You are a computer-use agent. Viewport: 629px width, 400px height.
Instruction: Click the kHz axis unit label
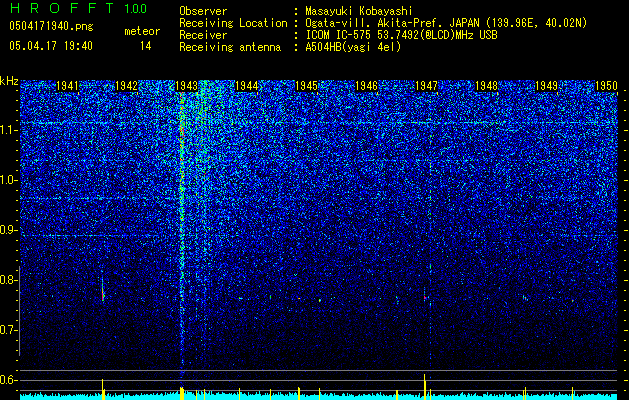coord(9,81)
